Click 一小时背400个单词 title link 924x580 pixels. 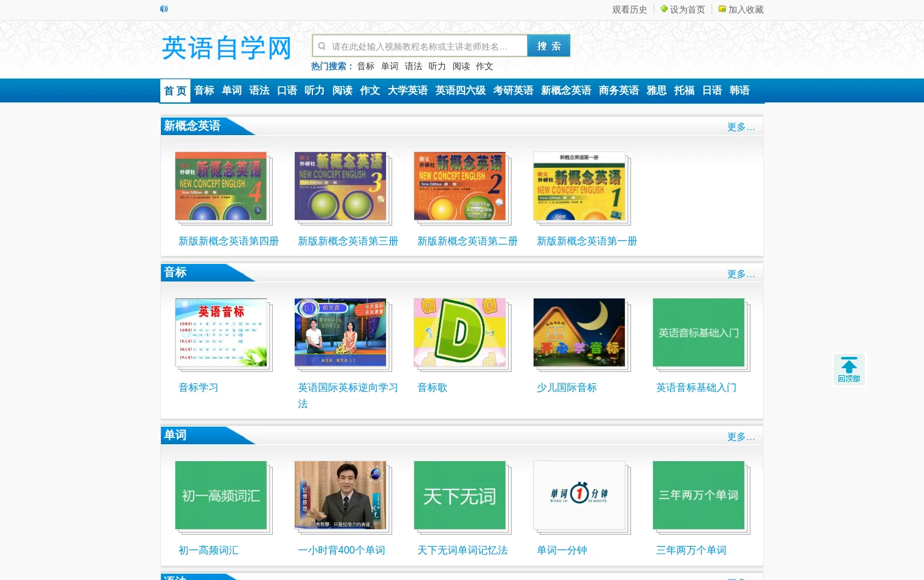[x=341, y=550]
